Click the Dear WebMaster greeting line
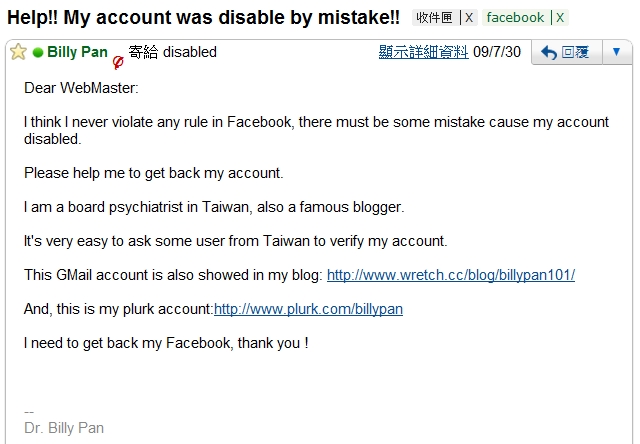 point(81,88)
